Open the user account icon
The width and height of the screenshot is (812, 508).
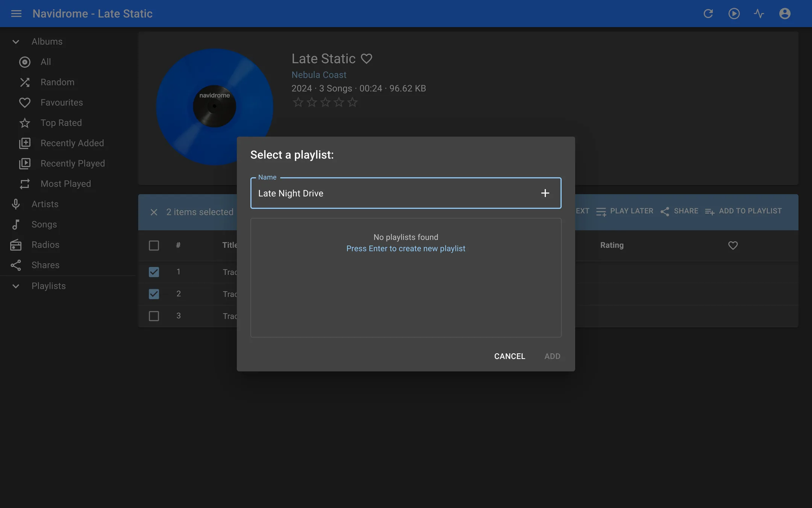click(785, 14)
